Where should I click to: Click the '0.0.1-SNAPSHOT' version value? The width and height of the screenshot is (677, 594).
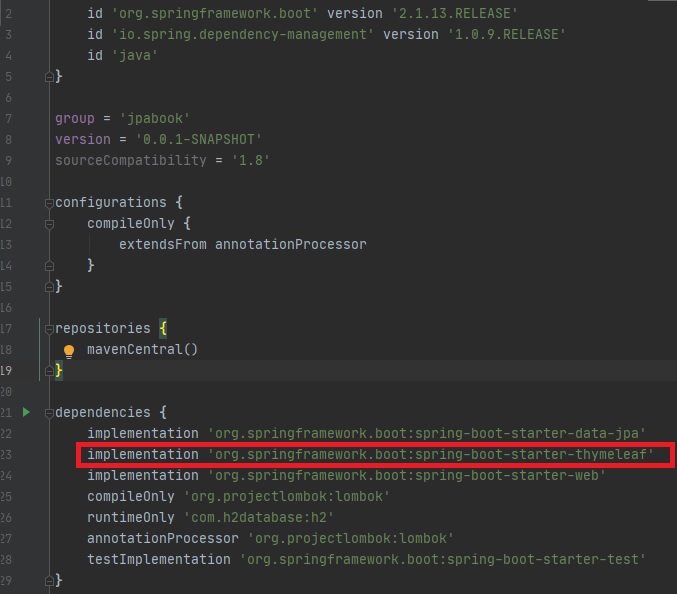pos(198,139)
